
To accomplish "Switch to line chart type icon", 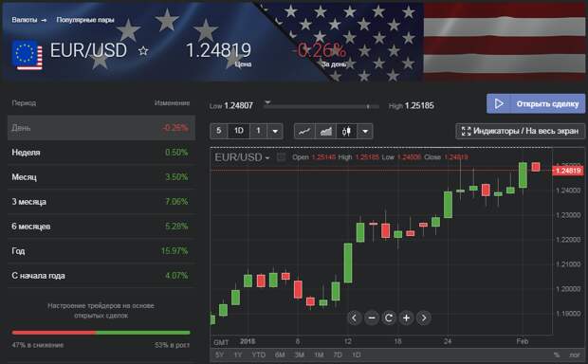I will (x=304, y=131).
